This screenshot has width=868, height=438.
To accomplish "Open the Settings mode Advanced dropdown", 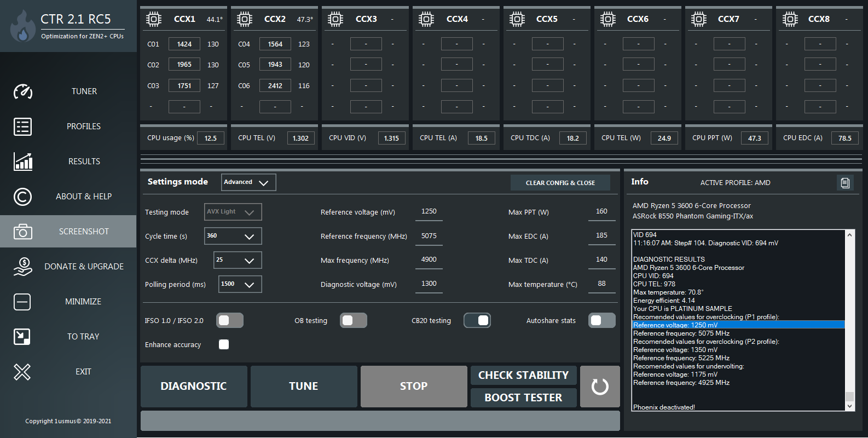I will coord(248,182).
